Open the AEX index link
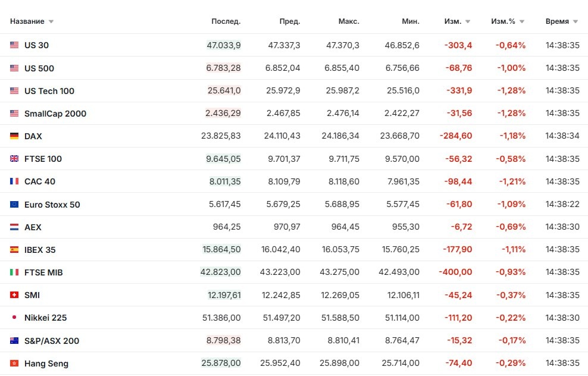This screenshot has height=376, width=588. (33, 227)
